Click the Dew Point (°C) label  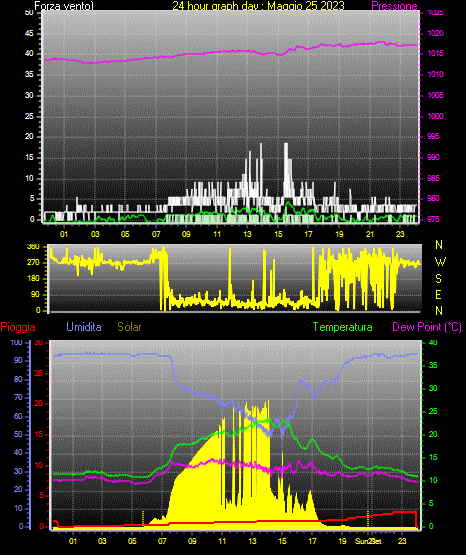pyautogui.click(x=427, y=327)
